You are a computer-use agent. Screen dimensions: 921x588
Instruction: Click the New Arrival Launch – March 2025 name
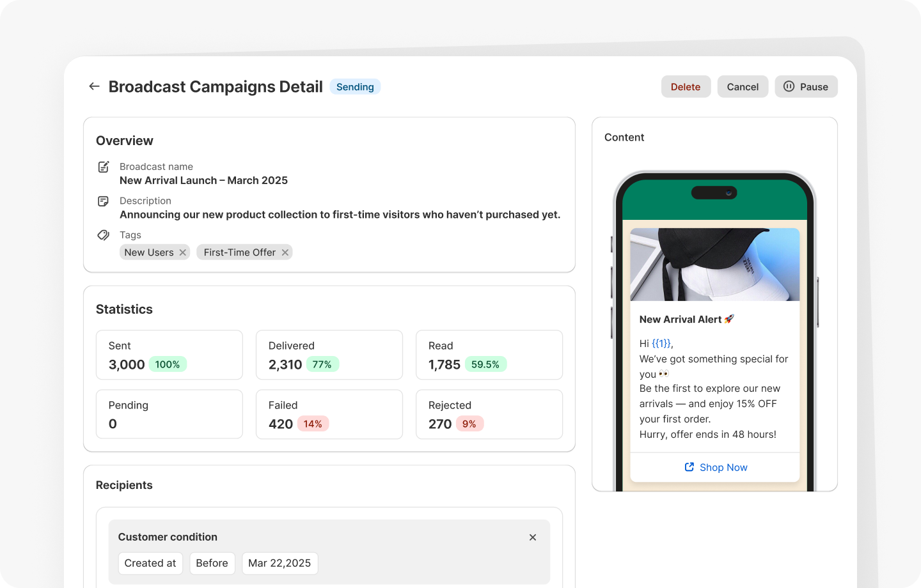point(203,181)
